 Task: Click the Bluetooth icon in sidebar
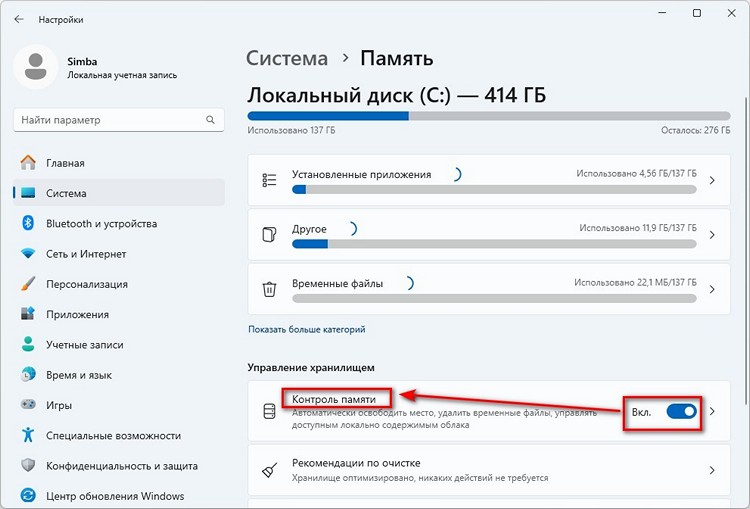[28, 223]
